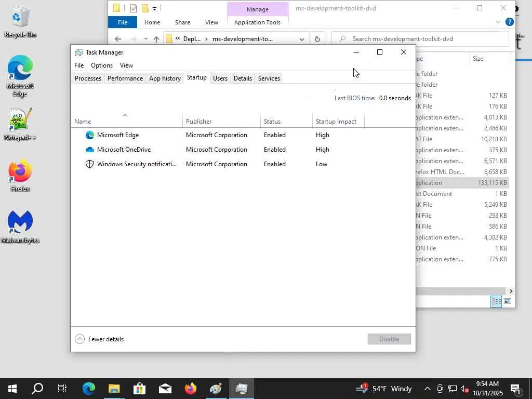Switch to the Performance tab
The width and height of the screenshot is (532, 399).
(125, 78)
